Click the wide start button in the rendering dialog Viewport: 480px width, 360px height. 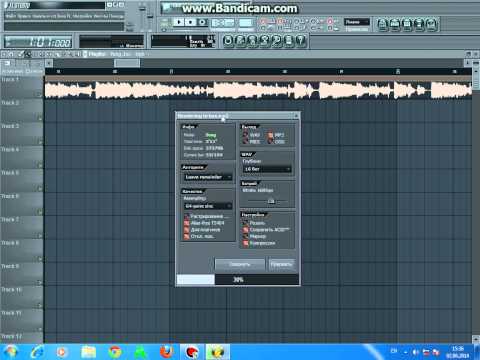pyautogui.click(x=240, y=264)
